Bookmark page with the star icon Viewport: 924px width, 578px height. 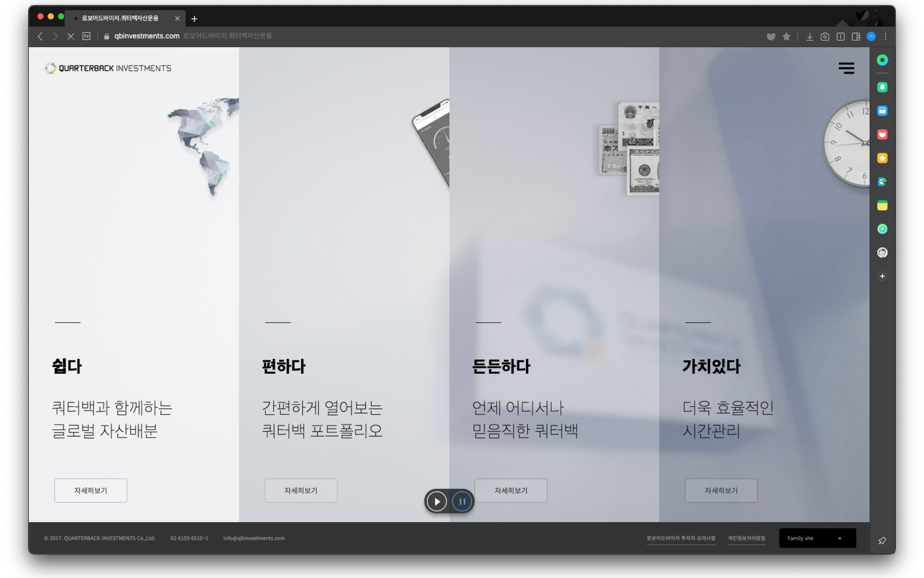(x=786, y=37)
